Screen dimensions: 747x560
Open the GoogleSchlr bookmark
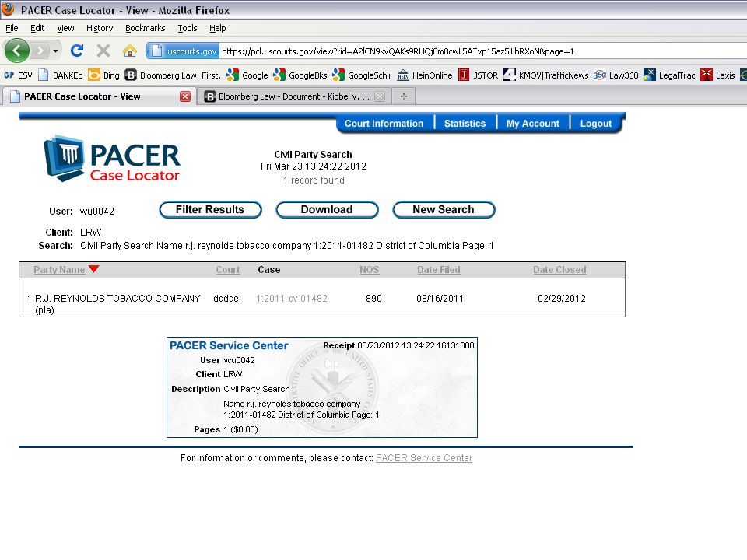(x=362, y=75)
